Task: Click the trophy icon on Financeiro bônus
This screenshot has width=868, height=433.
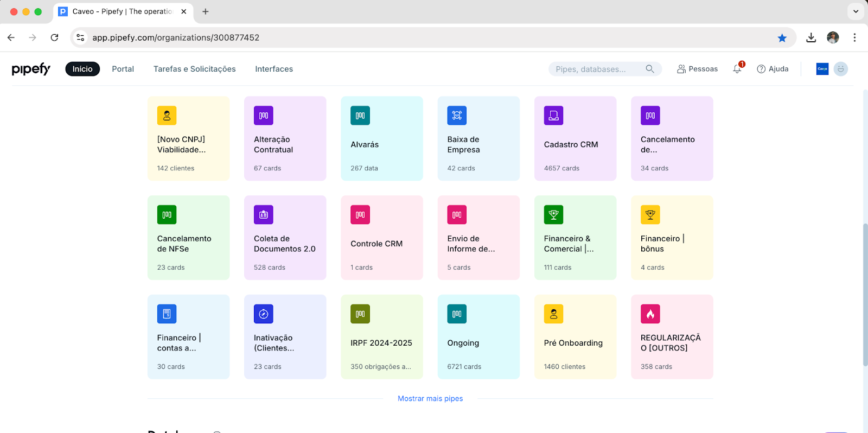Action: click(650, 215)
